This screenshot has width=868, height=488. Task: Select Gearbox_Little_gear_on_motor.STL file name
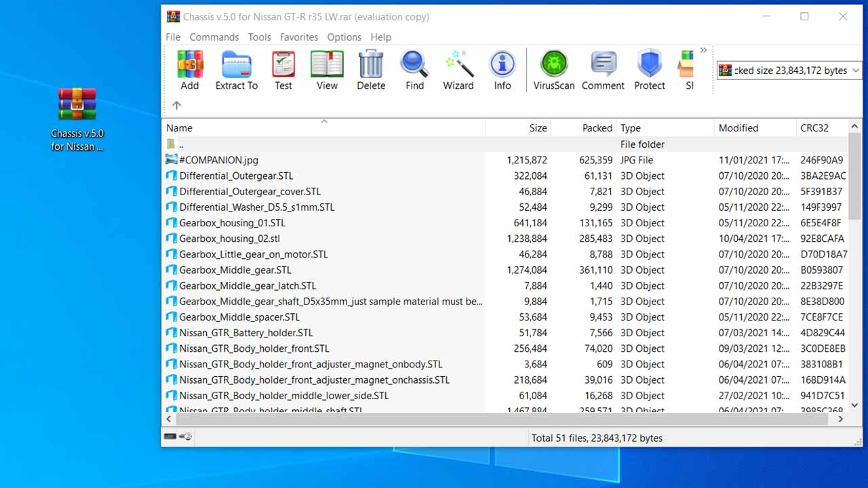253,254
